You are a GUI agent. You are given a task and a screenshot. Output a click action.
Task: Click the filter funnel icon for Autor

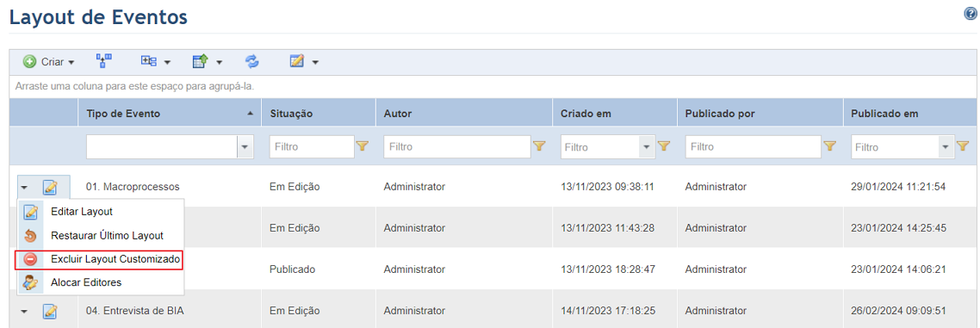(539, 147)
